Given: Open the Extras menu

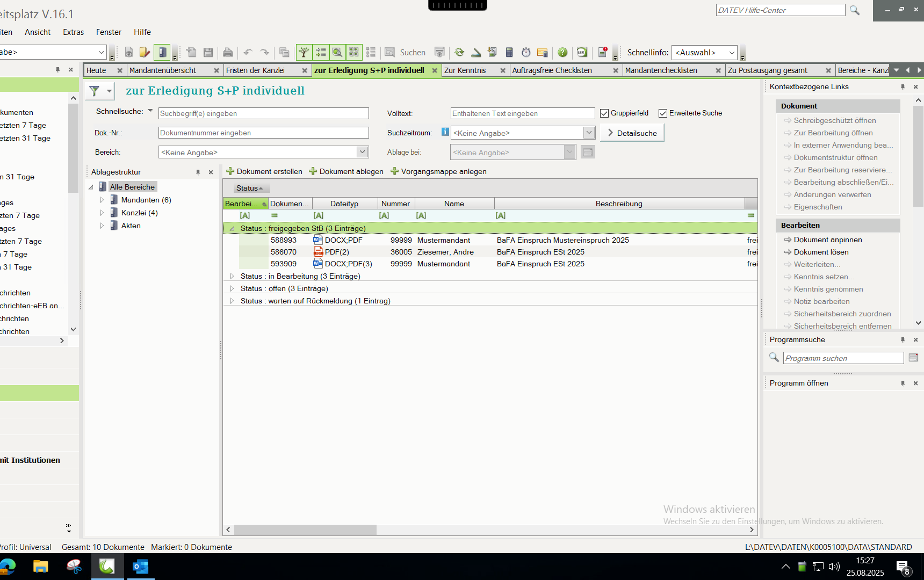Looking at the screenshot, I should coord(73,32).
